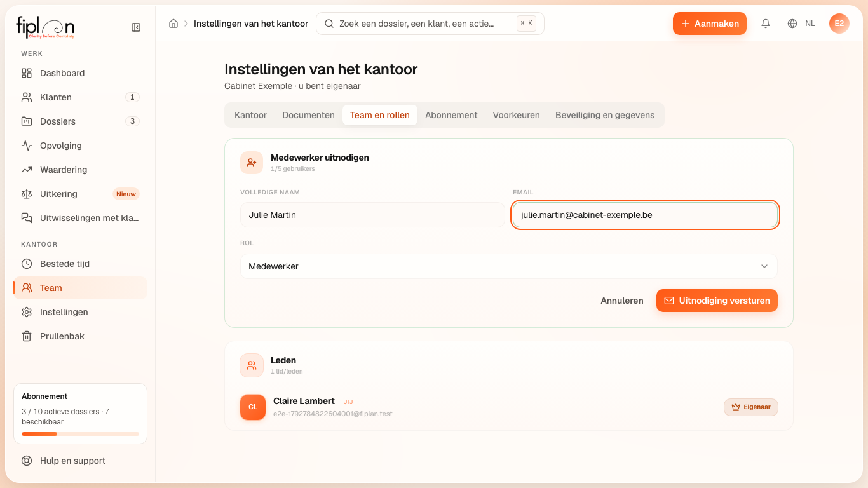The image size is (868, 488).
Task: Open the Rol dropdown showing Medewerker
Action: click(509, 266)
